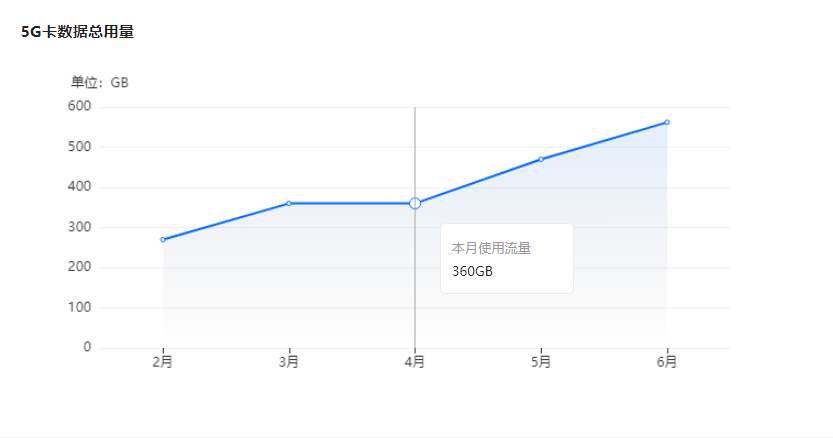Select the 3月 x-axis label

[289, 362]
